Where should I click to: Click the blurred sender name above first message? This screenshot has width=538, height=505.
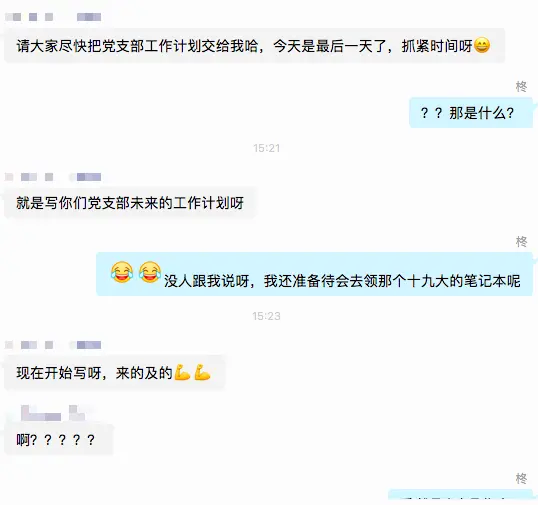tap(53, 17)
